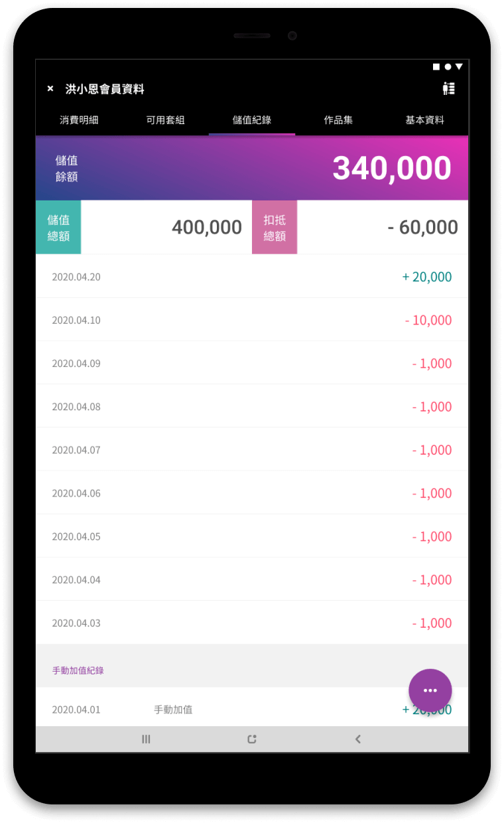Viewport: 504px width, 823px height.
Task: Switch to the 消費明細 tab
Action: [x=79, y=120]
